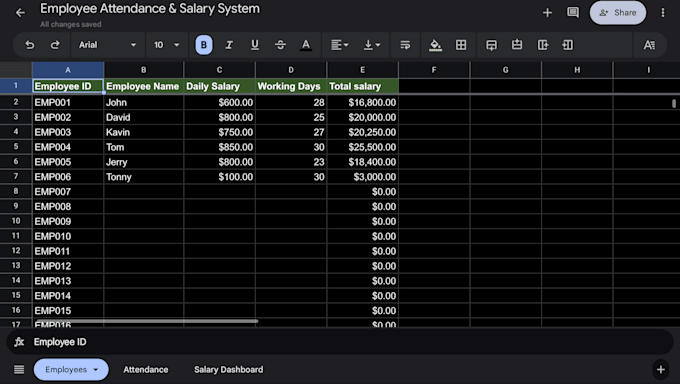
Task: Open the Arial font dropdown
Action: pos(108,45)
